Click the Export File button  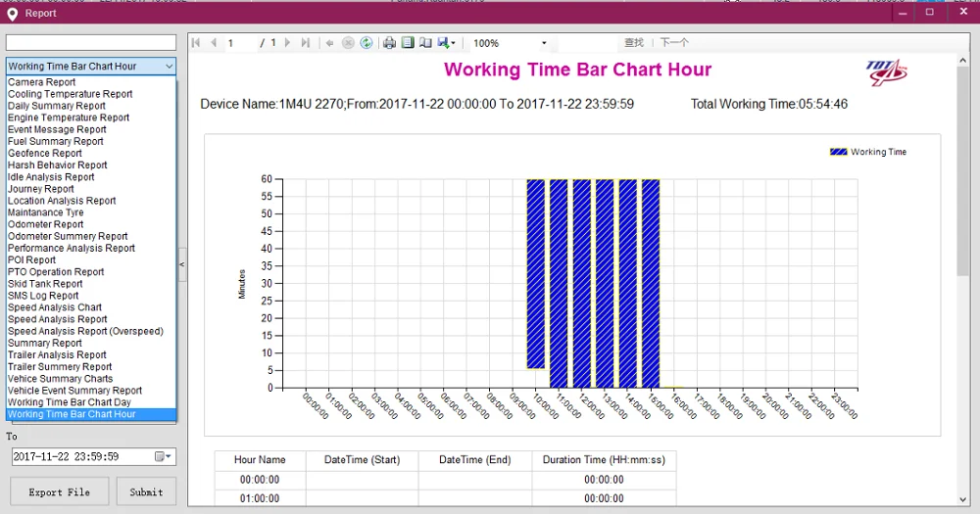pyautogui.click(x=59, y=491)
